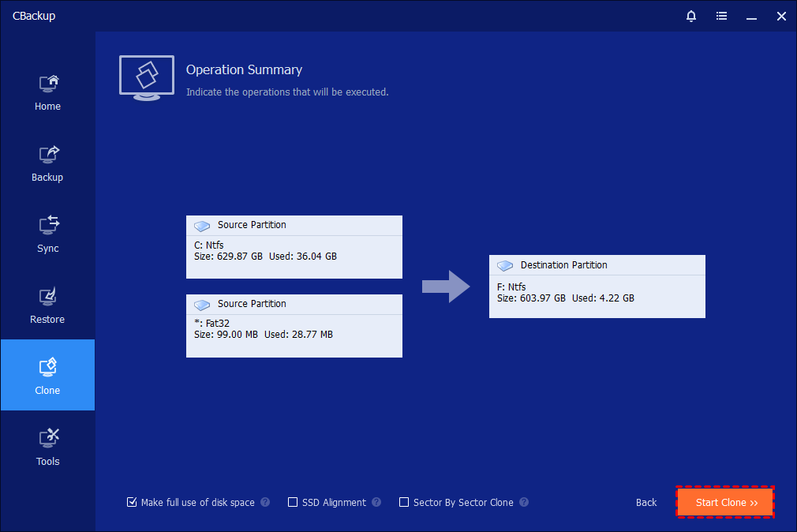
Task: Enable the SSD Alignment checkbox
Action: (293, 502)
